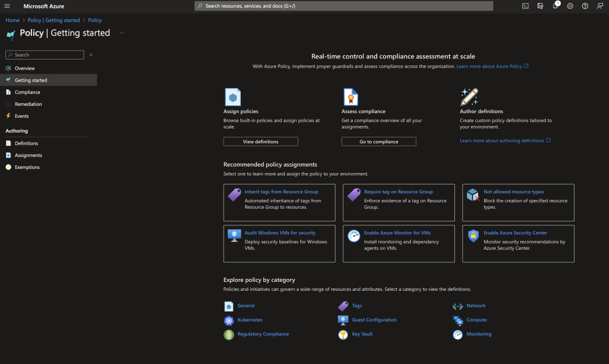Screen dimensions: 609x364
Task: Open Cloud Shell from the top bar
Action: point(525,6)
